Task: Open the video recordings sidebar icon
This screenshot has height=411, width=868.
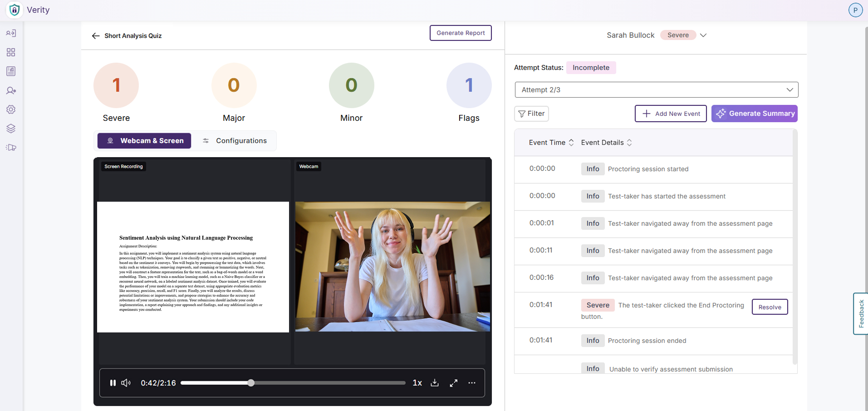Action: click(11, 148)
